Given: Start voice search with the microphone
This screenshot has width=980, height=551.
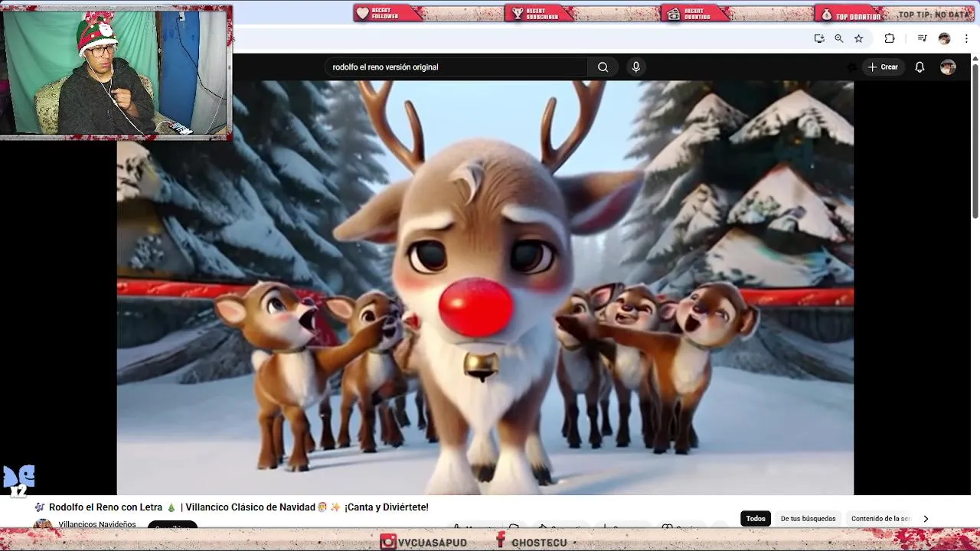Looking at the screenshot, I should click(x=635, y=67).
